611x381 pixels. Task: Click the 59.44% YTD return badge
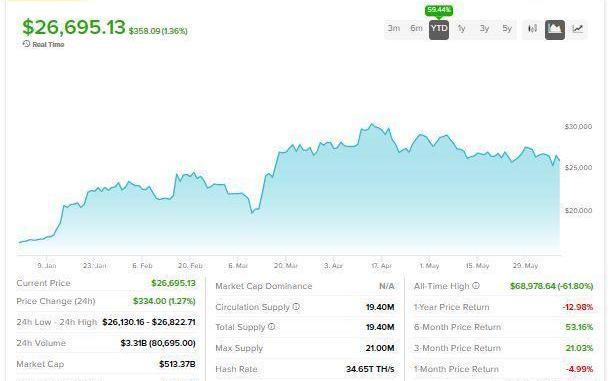click(x=439, y=10)
